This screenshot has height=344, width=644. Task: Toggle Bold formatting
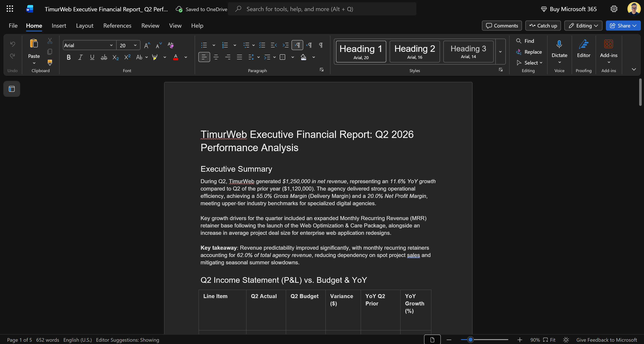tap(69, 57)
